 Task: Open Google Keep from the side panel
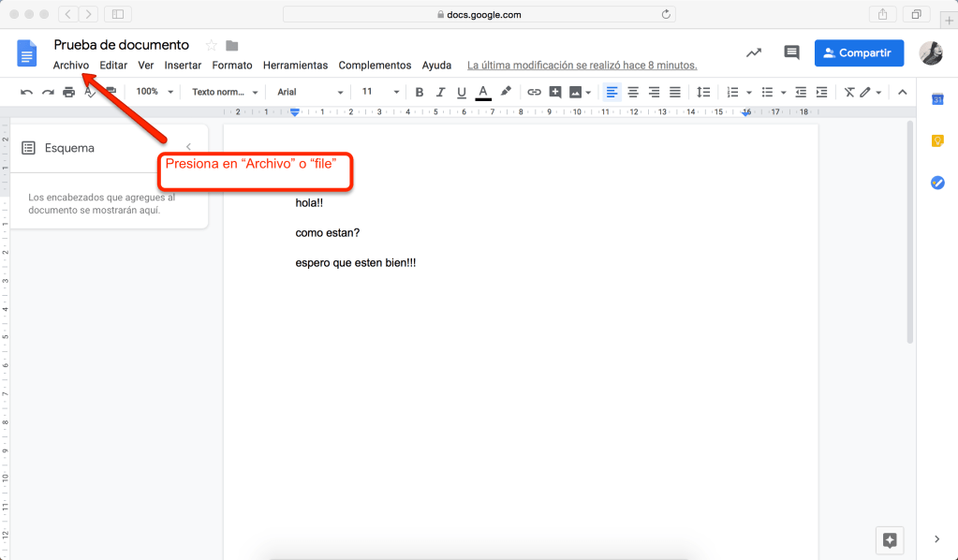coord(937,141)
